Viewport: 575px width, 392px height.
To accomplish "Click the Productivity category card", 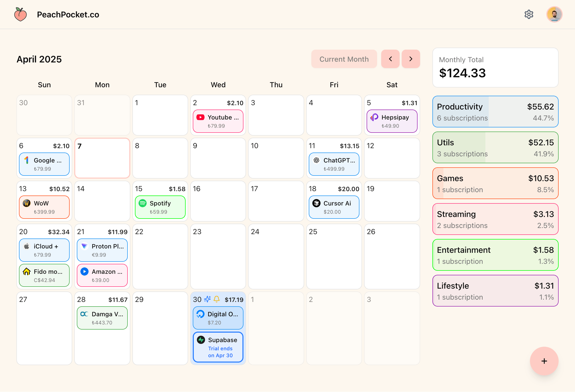I will click(495, 112).
